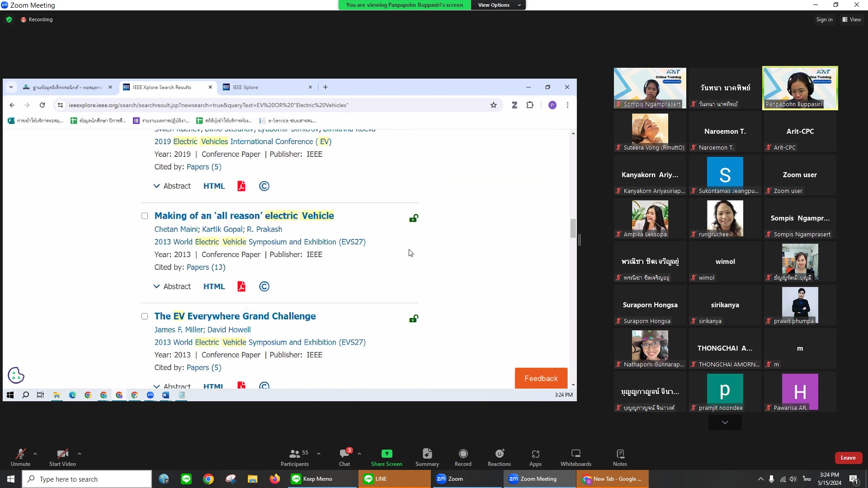
Task: Open Papers (13) cited-by link
Action: (206, 267)
